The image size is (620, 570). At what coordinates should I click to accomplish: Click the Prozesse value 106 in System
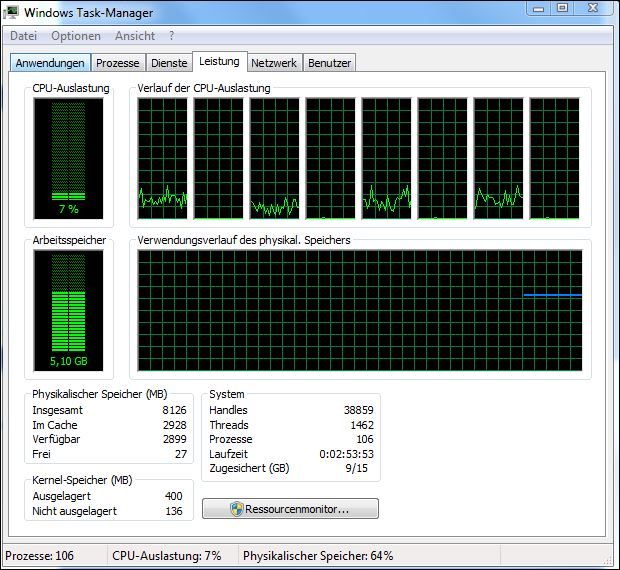pyautogui.click(x=365, y=439)
